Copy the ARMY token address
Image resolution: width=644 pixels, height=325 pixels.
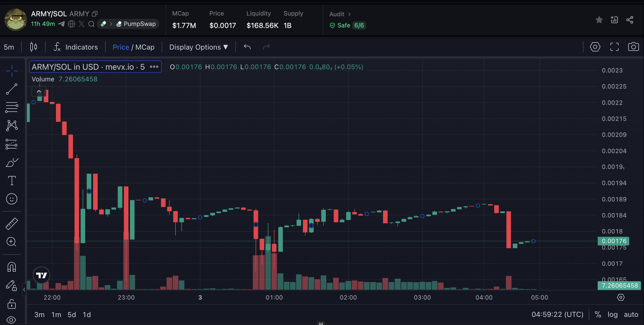(95, 14)
